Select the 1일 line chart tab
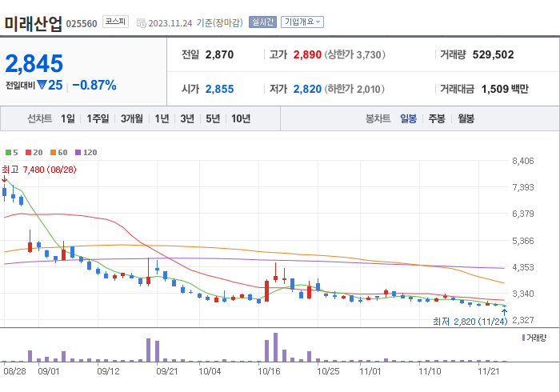This screenshot has height=392, width=560. pyautogui.click(x=68, y=118)
